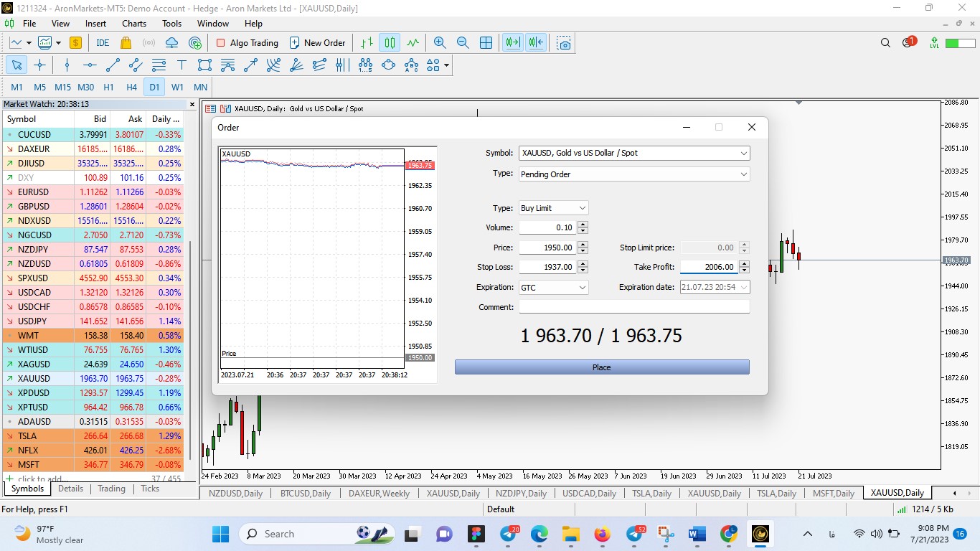Select the MN timeframe
The height and width of the screenshot is (551, 980).
click(200, 88)
